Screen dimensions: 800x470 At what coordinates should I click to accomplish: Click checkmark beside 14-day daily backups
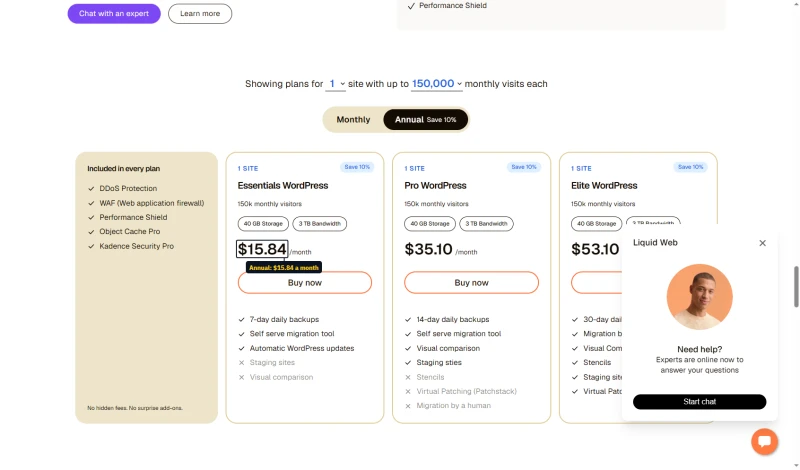(x=408, y=320)
